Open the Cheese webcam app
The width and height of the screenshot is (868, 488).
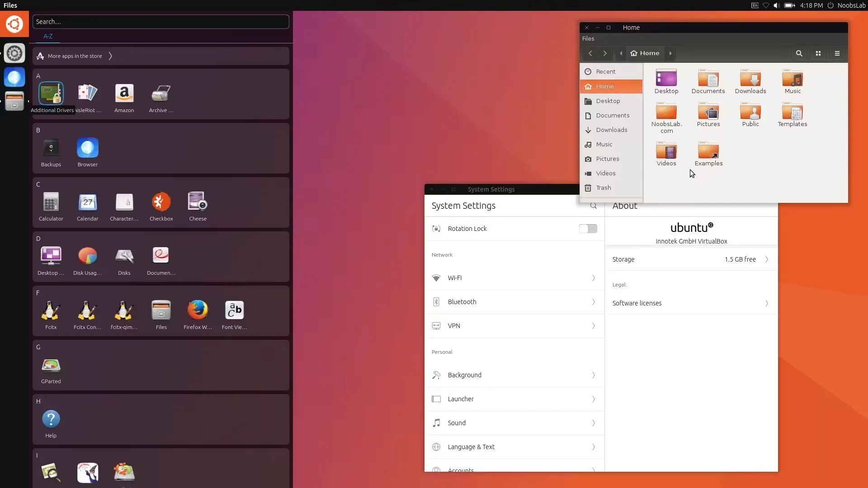point(198,202)
